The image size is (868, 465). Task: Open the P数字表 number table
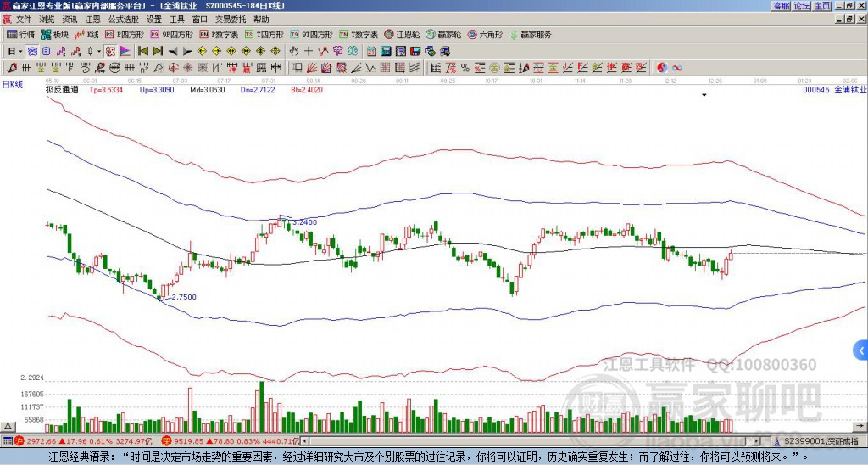[x=219, y=34]
